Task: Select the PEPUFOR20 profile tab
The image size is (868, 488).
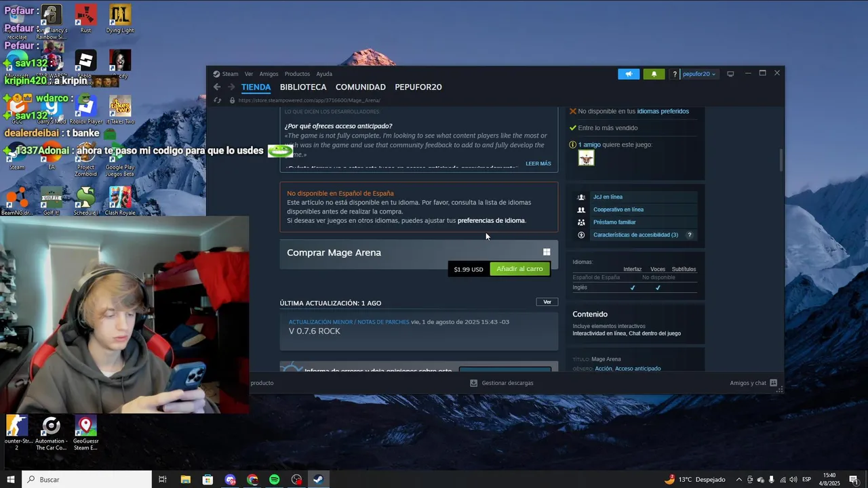Action: (418, 87)
